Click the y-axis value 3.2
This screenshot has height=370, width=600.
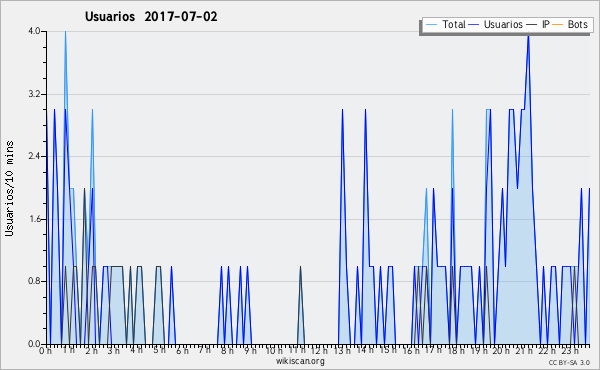coord(34,94)
